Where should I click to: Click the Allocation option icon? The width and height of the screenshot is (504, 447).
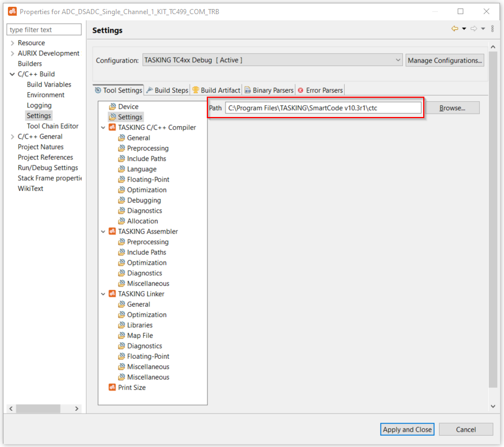tap(121, 221)
